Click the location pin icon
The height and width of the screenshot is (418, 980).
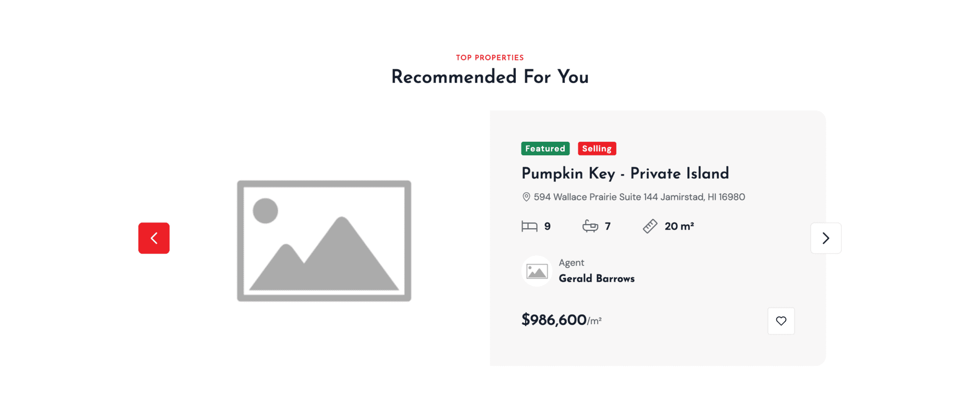pyautogui.click(x=526, y=197)
